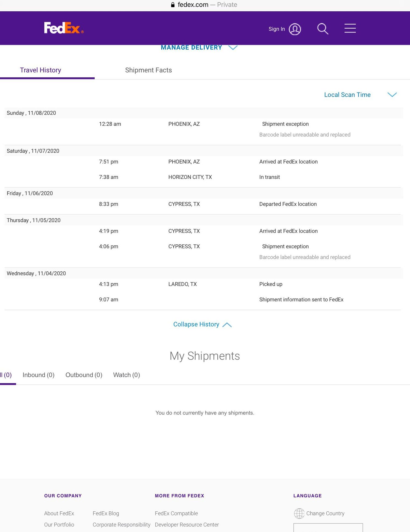Click the LANGUAGE footer heading
The height and width of the screenshot is (532, 410).
point(307,496)
